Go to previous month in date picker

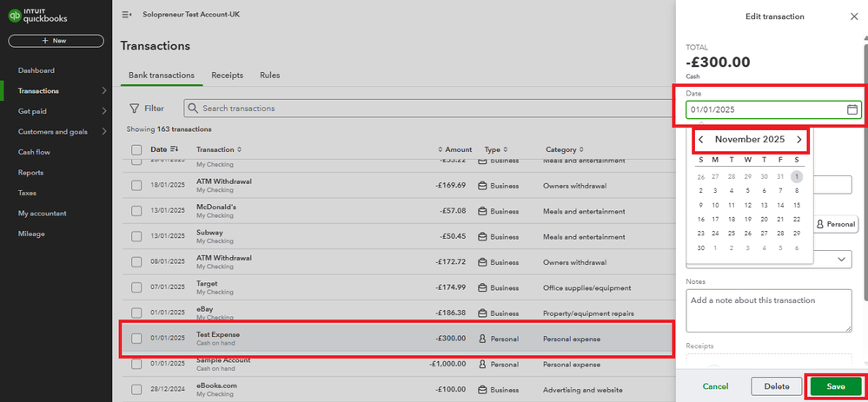(x=701, y=140)
